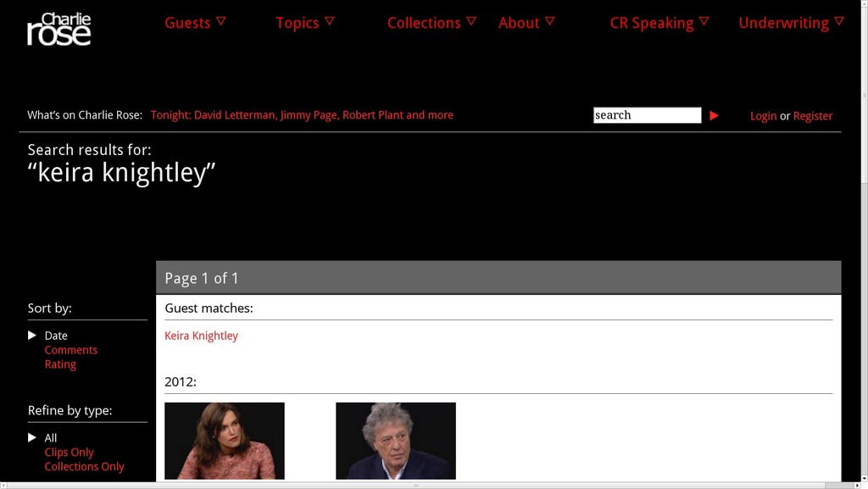Click the horizontal scrollbar right arrow
868x489 pixels.
click(x=857, y=486)
